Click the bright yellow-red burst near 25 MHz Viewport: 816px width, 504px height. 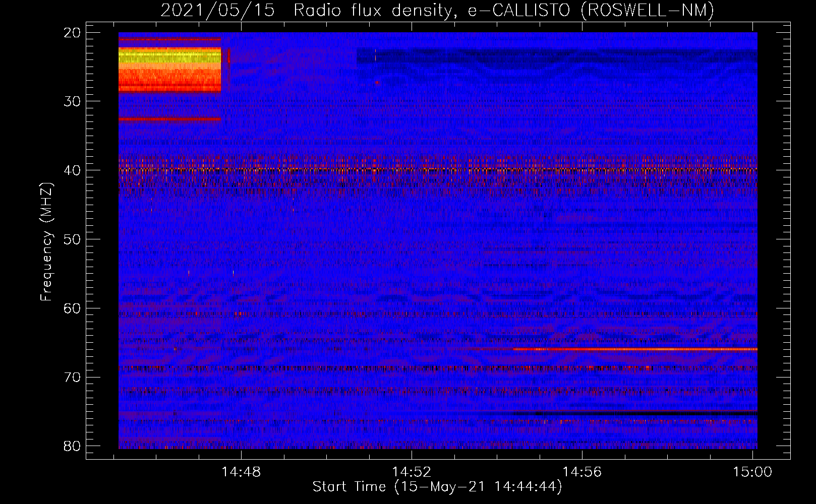pyautogui.click(x=169, y=70)
